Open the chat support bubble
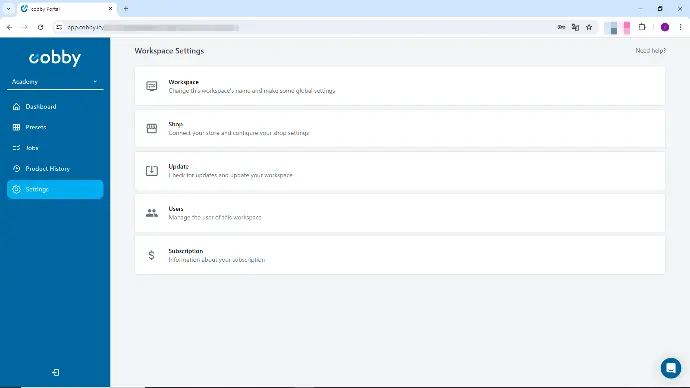The image size is (690, 388). click(x=671, y=368)
